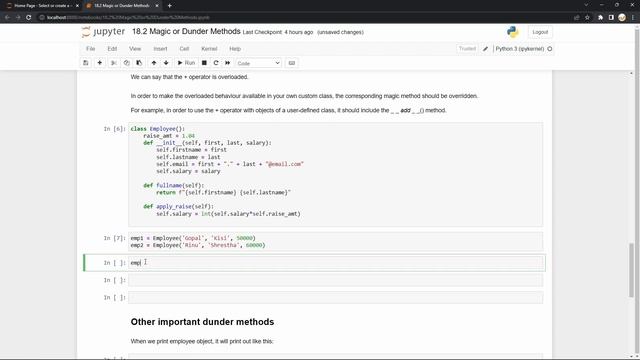
Task: Click the pencil edit mode icon
Action: (485, 49)
